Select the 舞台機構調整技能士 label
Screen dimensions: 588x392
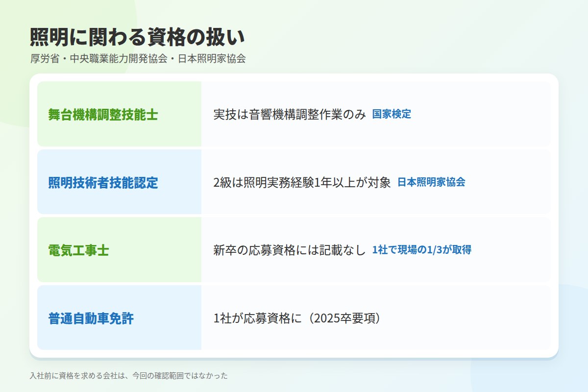(103, 115)
